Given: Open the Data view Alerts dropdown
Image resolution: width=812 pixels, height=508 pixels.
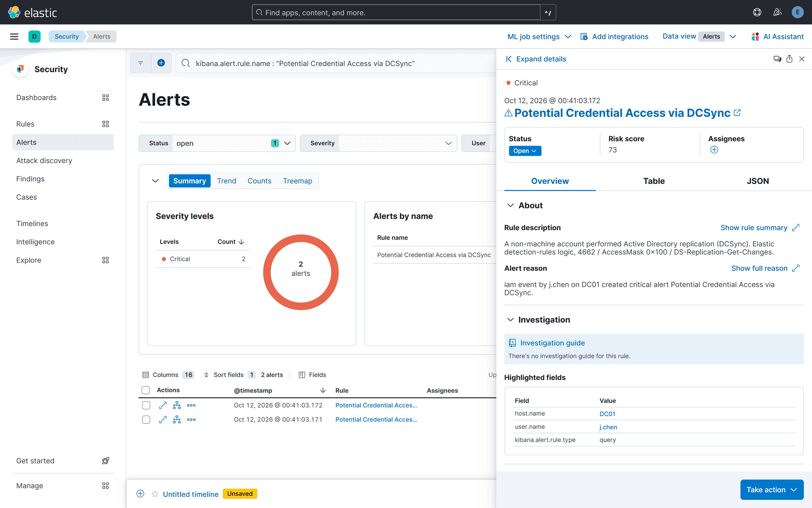Looking at the screenshot, I should click(700, 36).
